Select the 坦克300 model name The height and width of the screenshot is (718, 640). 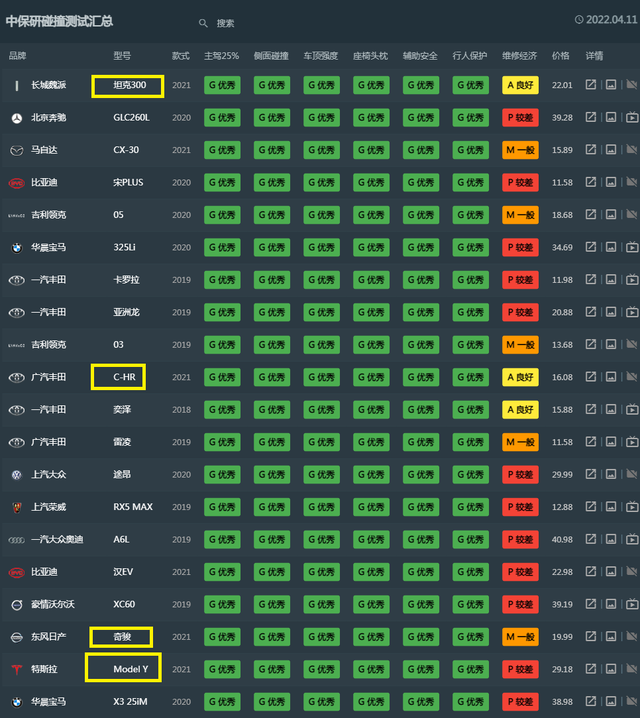click(x=130, y=85)
